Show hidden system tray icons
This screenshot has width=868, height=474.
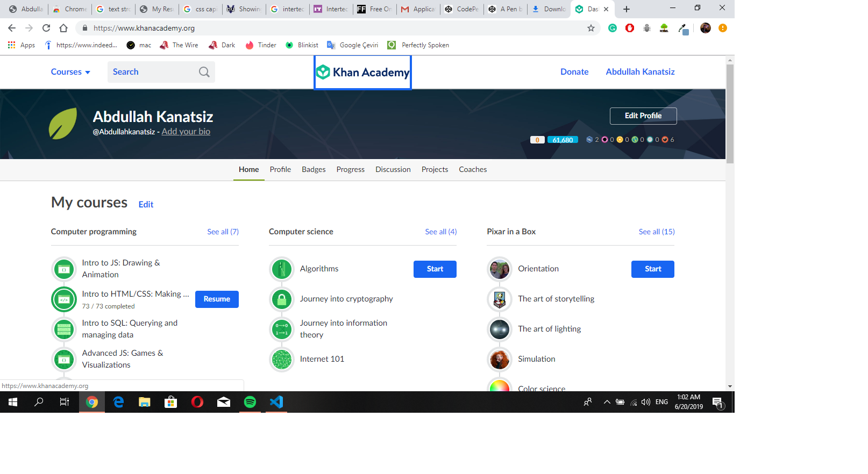607,402
